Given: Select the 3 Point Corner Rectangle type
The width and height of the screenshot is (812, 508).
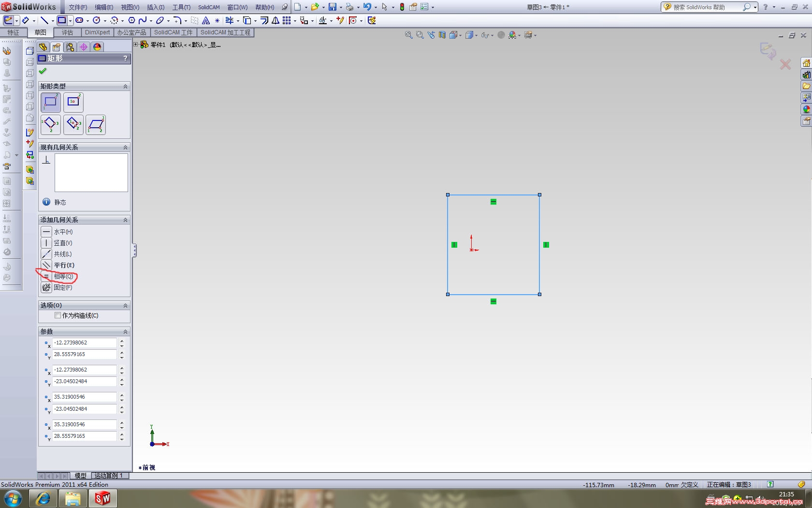Looking at the screenshot, I should (51, 125).
